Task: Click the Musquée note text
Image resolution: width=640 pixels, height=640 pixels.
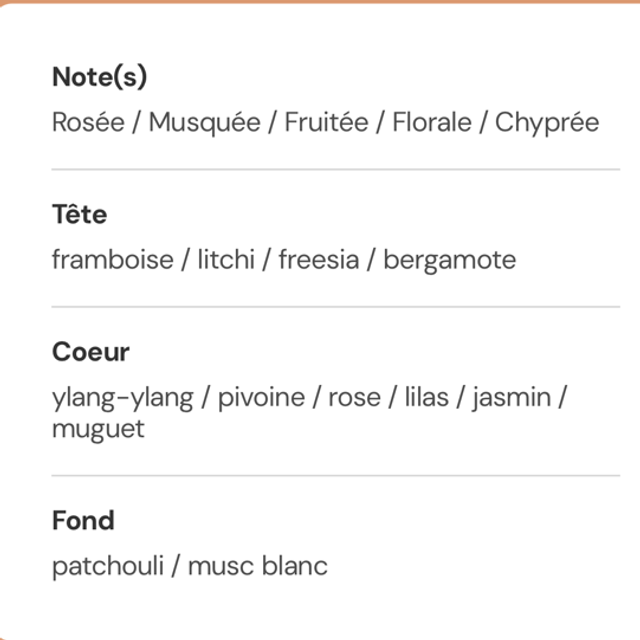Action: tap(205, 123)
